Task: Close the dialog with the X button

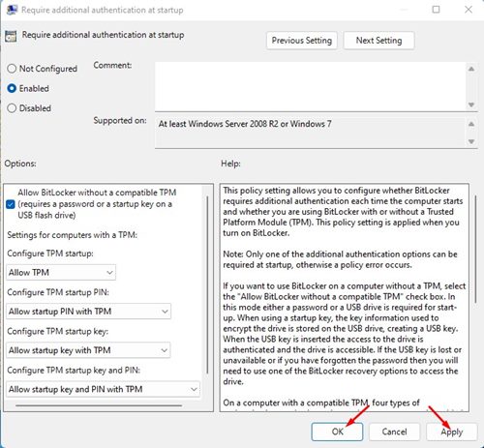Action: pos(469,10)
